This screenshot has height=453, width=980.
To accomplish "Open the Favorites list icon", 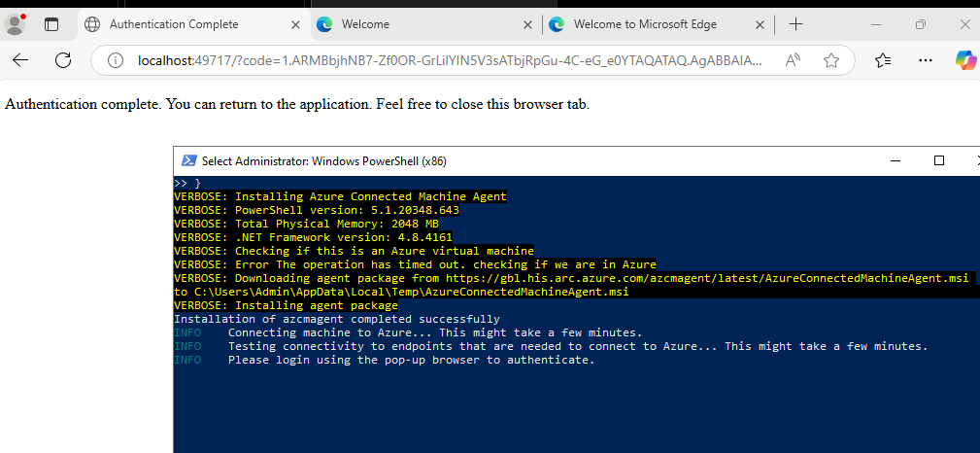I will (x=883, y=60).
